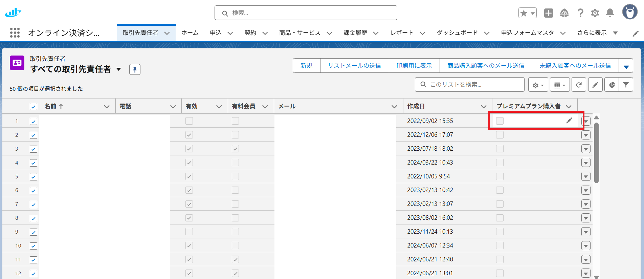Uncheck the row 3 selection checkbox
This screenshot has height=279, width=644.
point(34,149)
